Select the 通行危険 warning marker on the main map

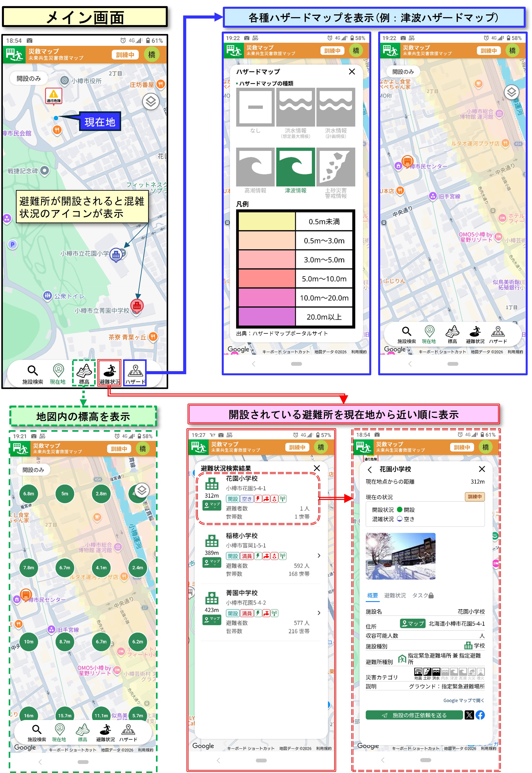point(54,96)
